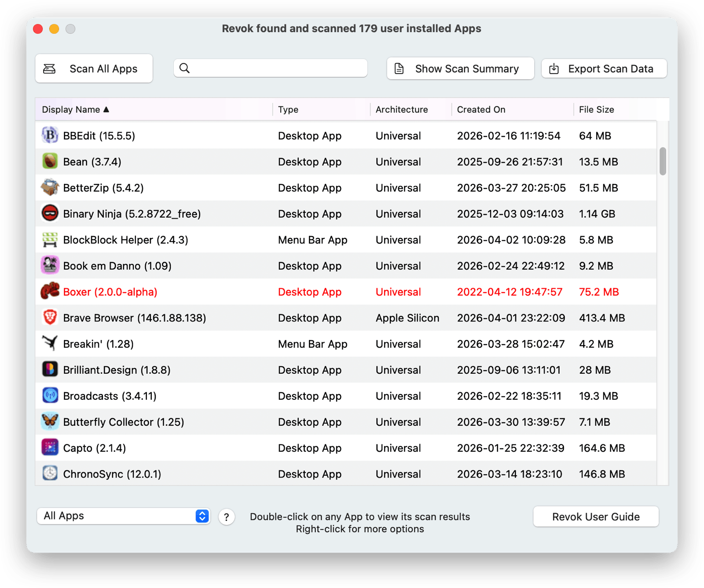The image size is (704, 588).
Task: Click the export icon beside Export Scan Data
Action: [553, 68]
